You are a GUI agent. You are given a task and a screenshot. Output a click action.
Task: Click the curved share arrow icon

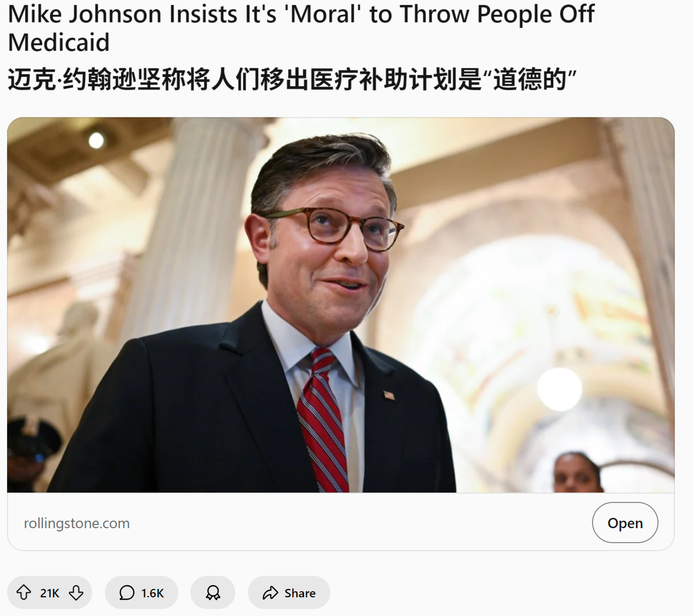[x=270, y=593]
